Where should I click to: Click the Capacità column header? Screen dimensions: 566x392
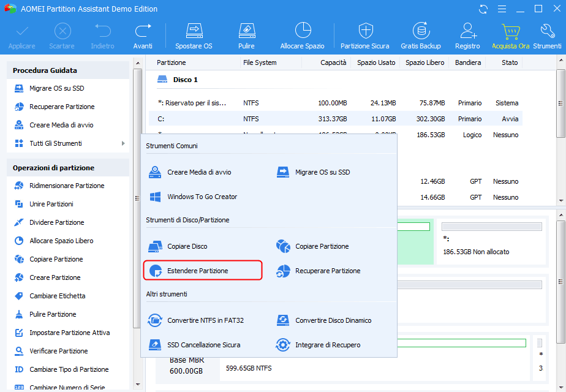pos(333,63)
